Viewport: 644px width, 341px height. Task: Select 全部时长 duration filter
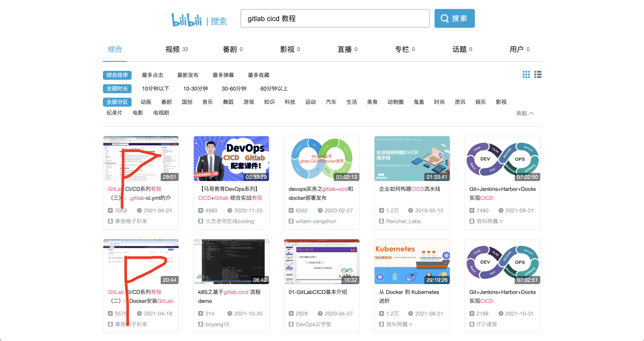(x=117, y=89)
